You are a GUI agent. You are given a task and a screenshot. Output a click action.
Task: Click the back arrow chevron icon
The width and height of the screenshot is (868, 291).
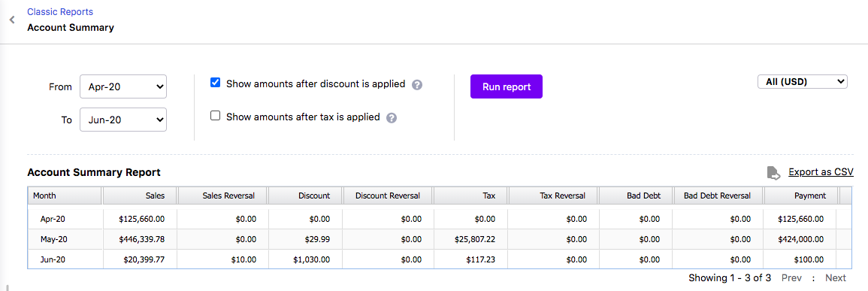click(x=11, y=20)
